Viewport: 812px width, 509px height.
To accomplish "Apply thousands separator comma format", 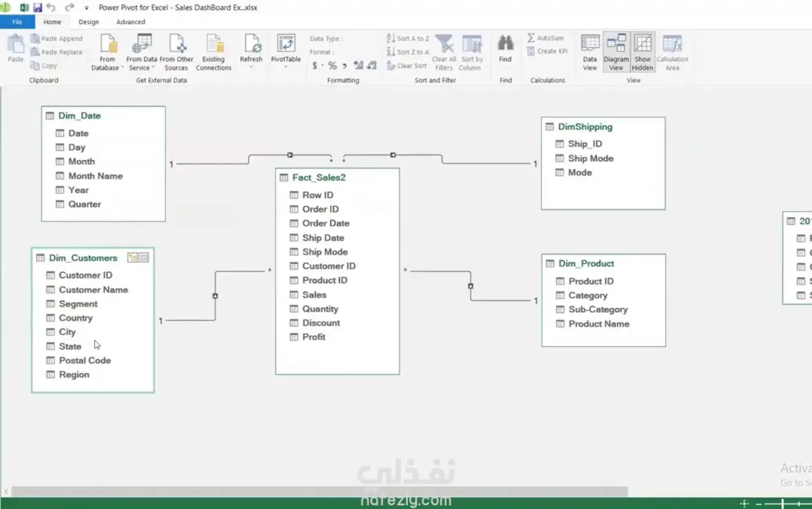I will point(344,65).
